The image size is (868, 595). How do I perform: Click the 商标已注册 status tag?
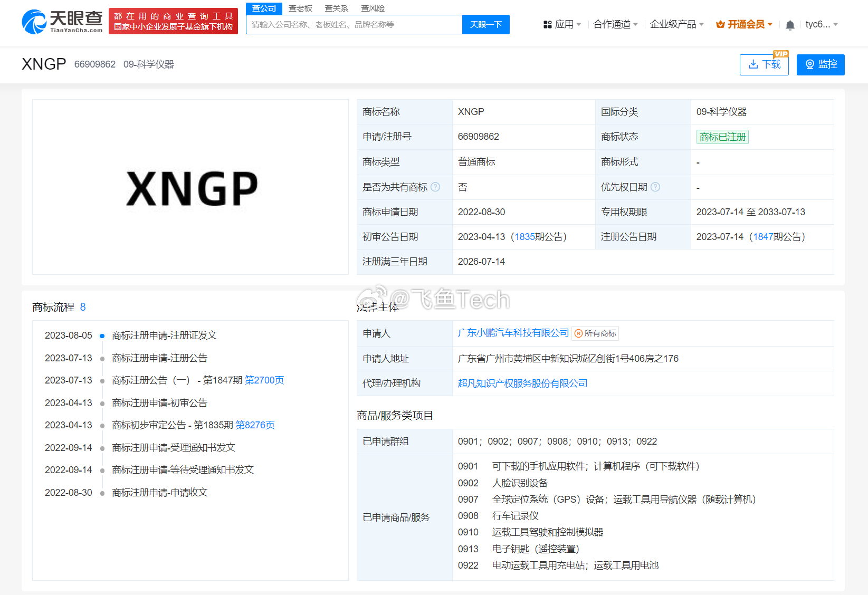(x=722, y=137)
